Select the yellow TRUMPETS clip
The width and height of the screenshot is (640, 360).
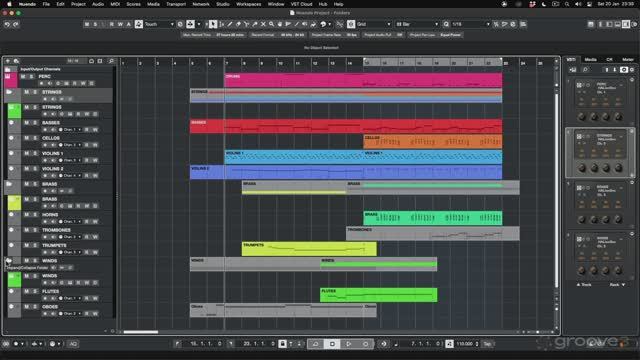pyautogui.click(x=309, y=249)
